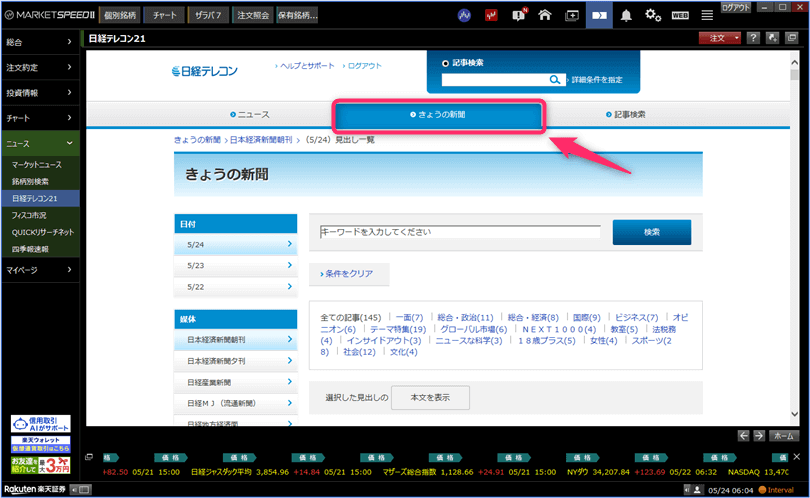Click the ticker settings icon left of ticker

[89, 457]
